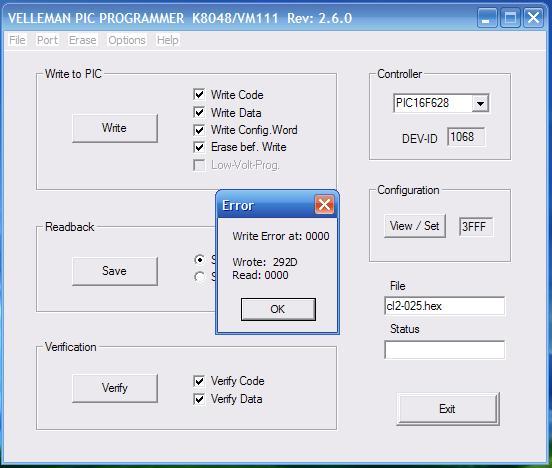Close the Error dialog with the X icon
The height and width of the screenshot is (468, 552).
[324, 205]
